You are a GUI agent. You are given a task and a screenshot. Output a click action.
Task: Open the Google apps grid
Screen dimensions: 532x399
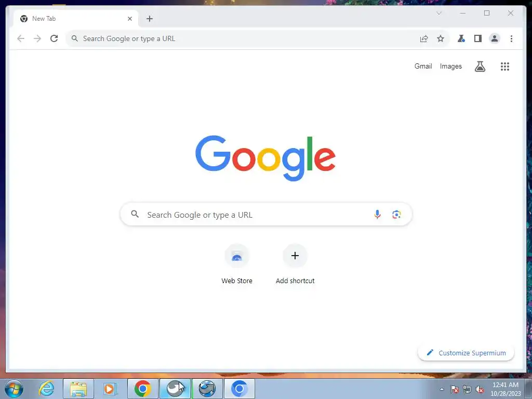(x=505, y=66)
